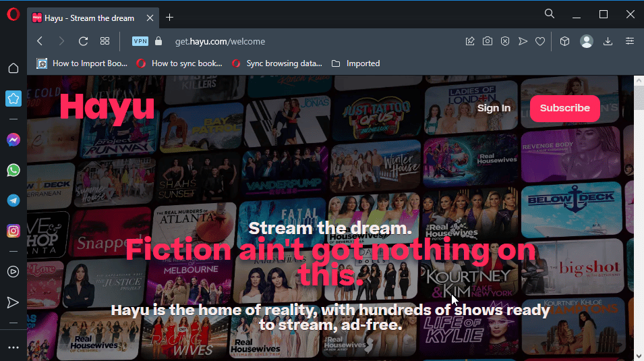View site security lock info

pos(158,41)
